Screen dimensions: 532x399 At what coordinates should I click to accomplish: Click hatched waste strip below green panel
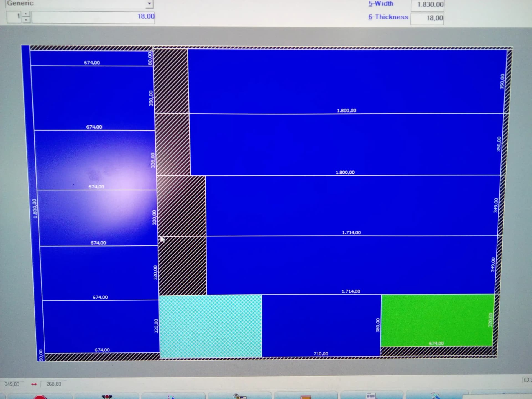point(436,351)
